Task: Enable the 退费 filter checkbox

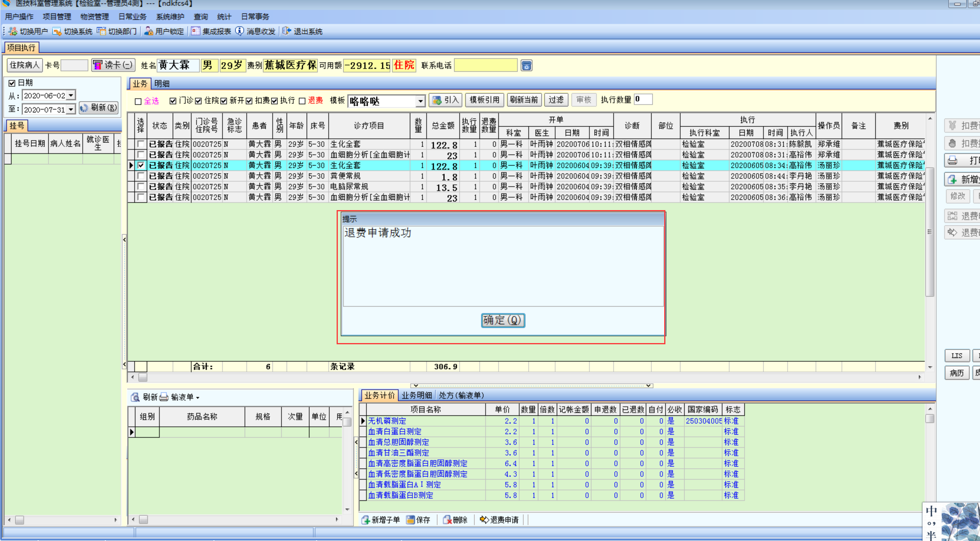Action: pos(302,101)
